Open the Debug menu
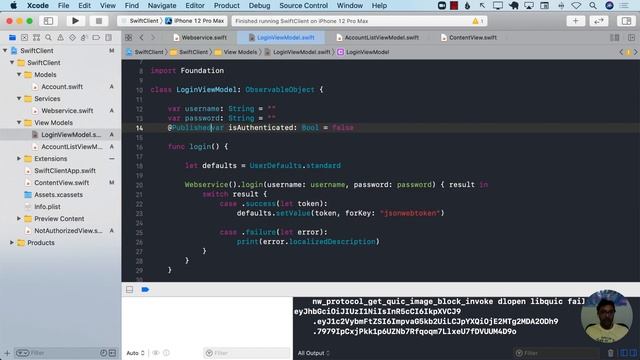Viewport: 640px width, 360px height. [x=260, y=6]
